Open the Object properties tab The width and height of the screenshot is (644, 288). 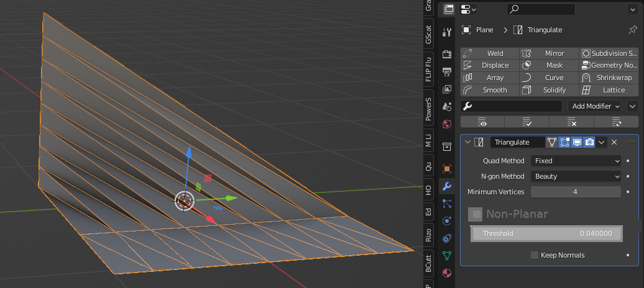point(447,169)
